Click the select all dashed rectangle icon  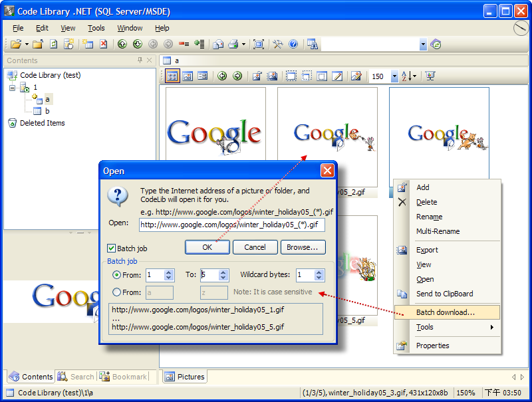(291, 76)
